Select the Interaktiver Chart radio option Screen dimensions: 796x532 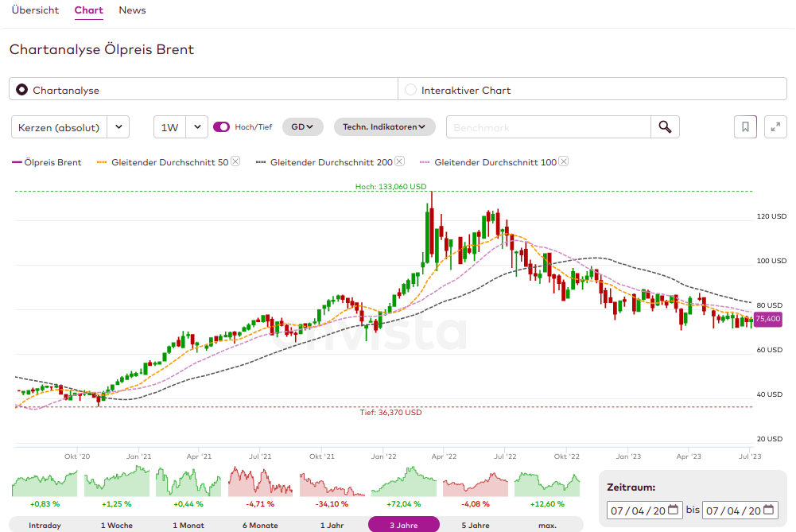click(410, 90)
